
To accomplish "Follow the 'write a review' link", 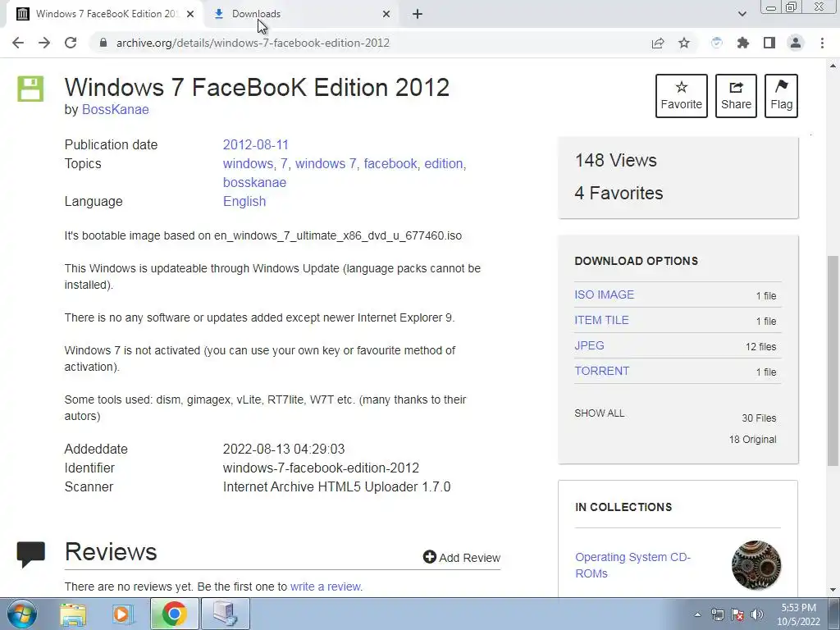I will [x=325, y=587].
